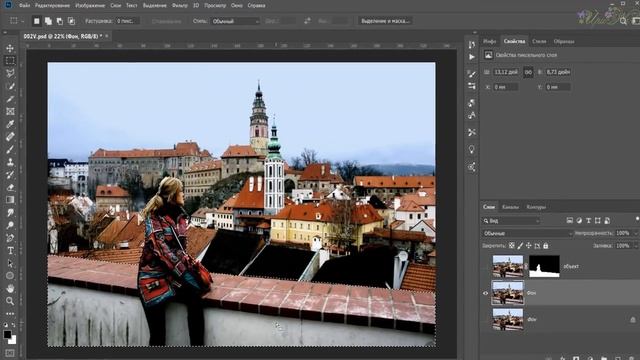The height and width of the screenshot is (360, 640).
Task: Open the layer blend mode dropdown Обычные
Action: tap(527, 233)
